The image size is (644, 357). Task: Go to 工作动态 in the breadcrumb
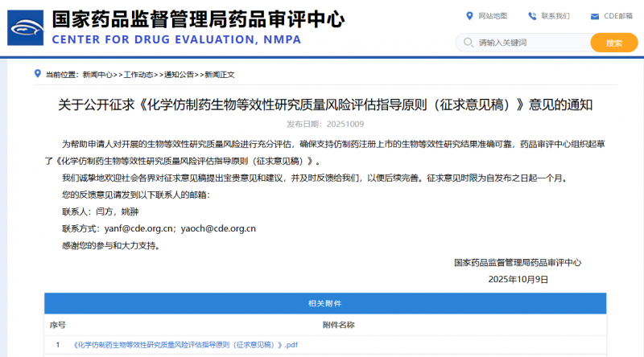pos(138,75)
